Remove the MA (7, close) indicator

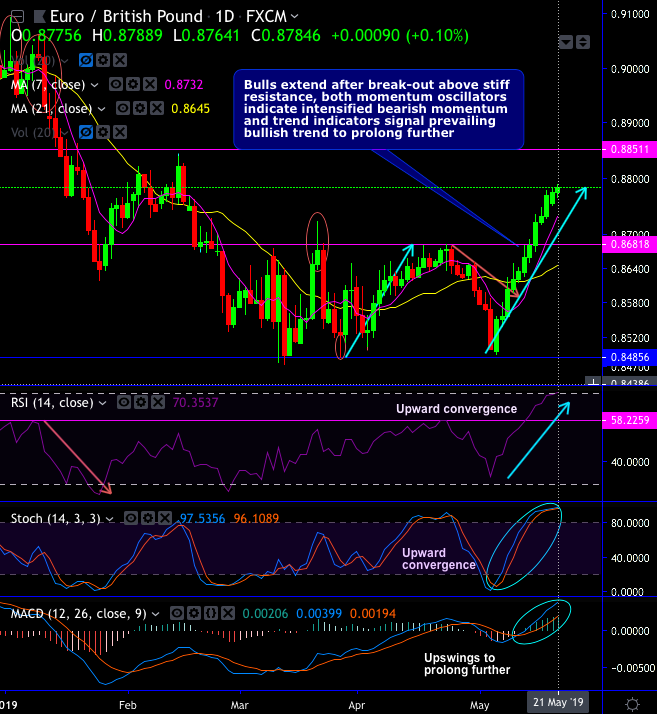click(x=150, y=84)
